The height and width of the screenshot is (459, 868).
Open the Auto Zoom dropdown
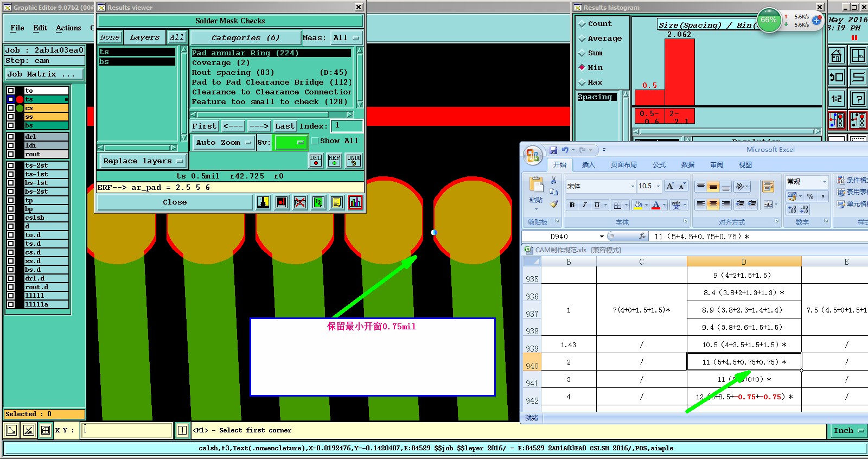tap(224, 143)
